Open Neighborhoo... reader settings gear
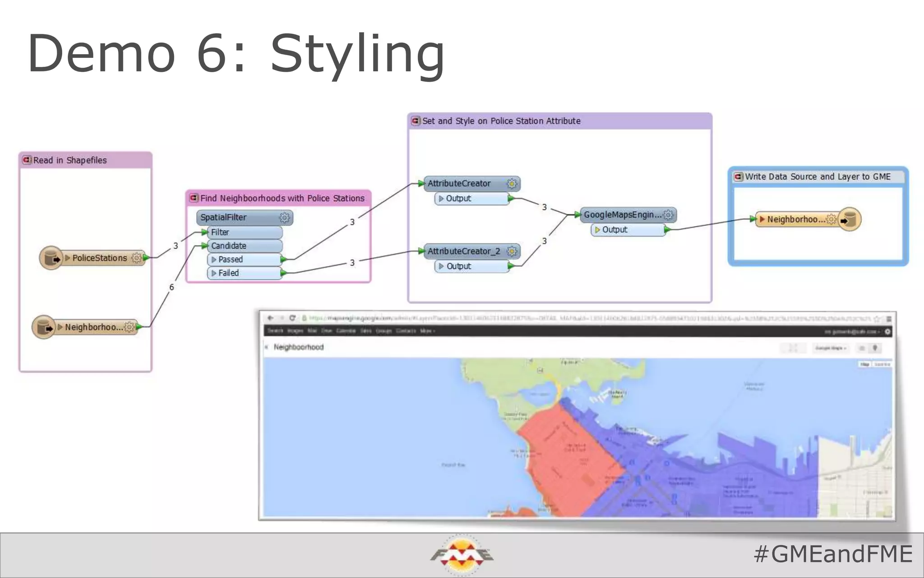The height and width of the screenshot is (578, 924). (129, 327)
